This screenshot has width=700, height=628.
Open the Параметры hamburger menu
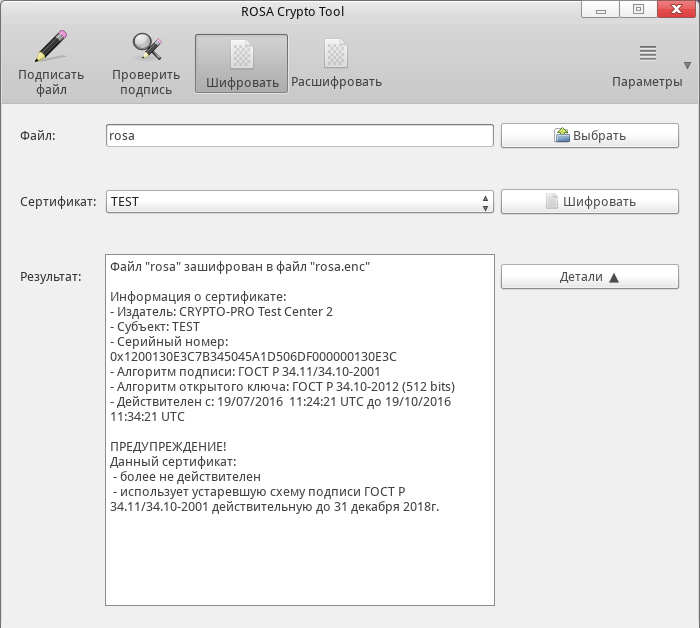click(647, 65)
